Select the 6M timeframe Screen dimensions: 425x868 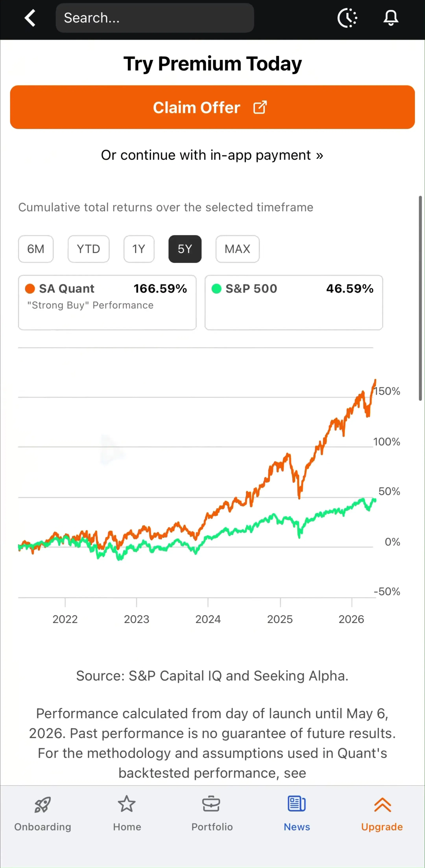point(36,249)
